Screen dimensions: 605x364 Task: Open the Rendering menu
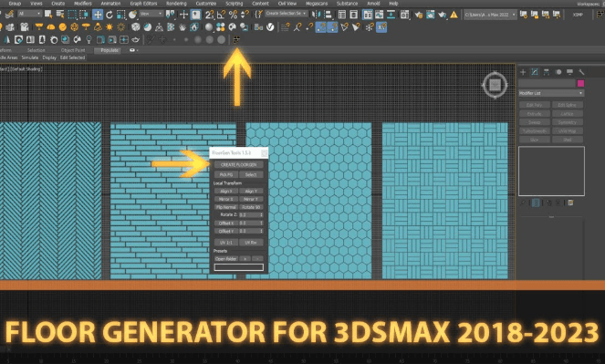point(176,4)
